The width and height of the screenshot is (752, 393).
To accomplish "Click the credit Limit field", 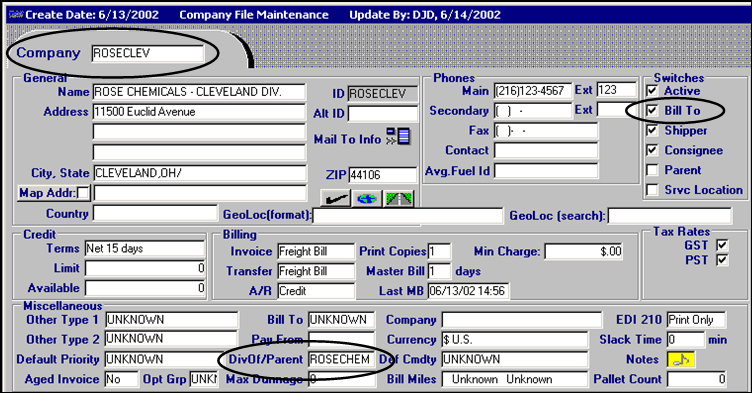I will coord(145,268).
